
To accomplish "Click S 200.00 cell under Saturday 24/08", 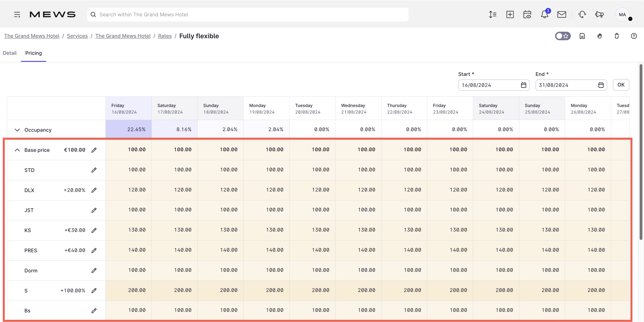I will [496, 290].
